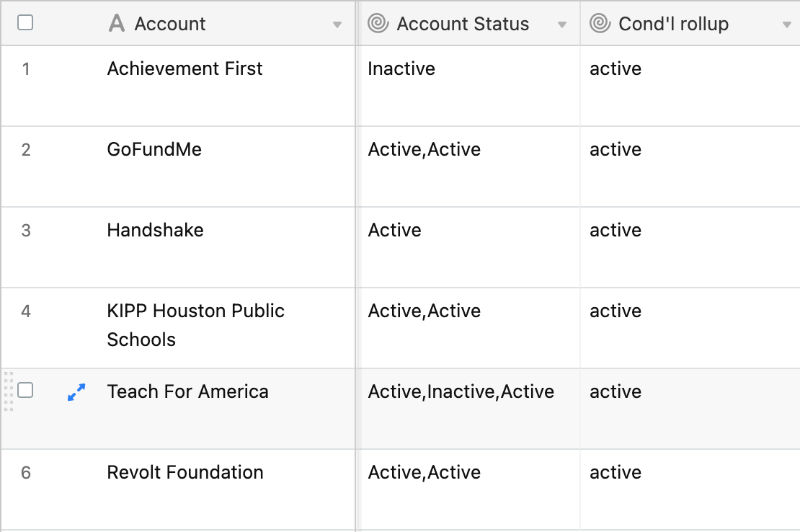The width and height of the screenshot is (800, 532).
Task: Click the Teach For America account name
Action: (x=187, y=391)
